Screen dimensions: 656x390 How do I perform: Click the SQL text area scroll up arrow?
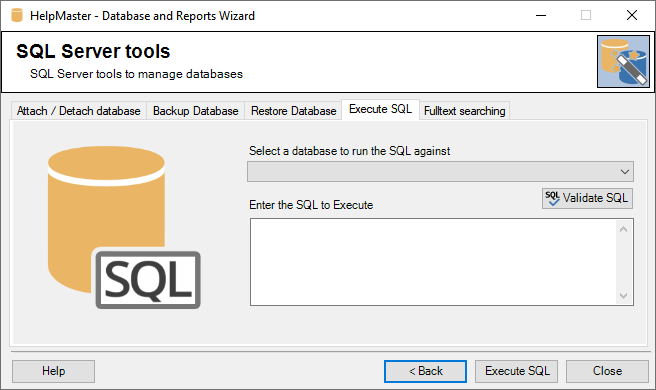[623, 229]
